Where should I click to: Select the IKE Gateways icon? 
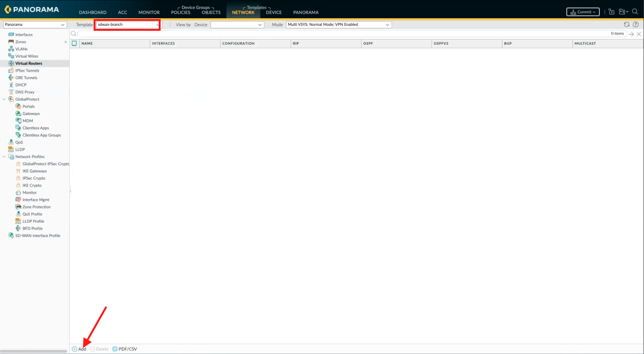coord(18,171)
